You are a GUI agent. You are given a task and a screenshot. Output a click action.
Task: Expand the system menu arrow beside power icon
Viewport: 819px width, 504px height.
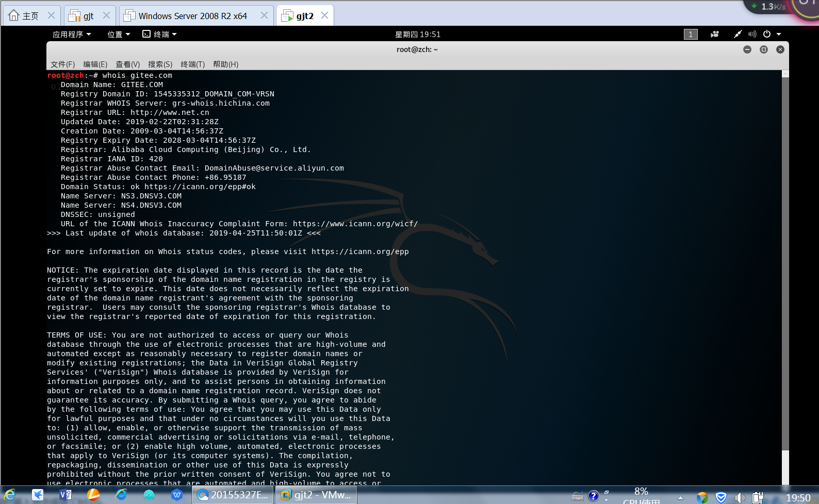pyautogui.click(x=779, y=34)
